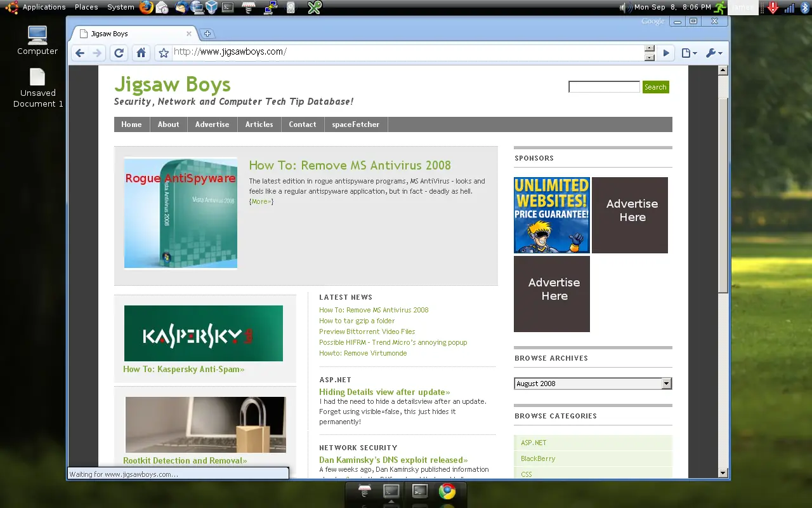The image size is (812, 508).
Task: Open the Applications menu
Action: [44, 7]
